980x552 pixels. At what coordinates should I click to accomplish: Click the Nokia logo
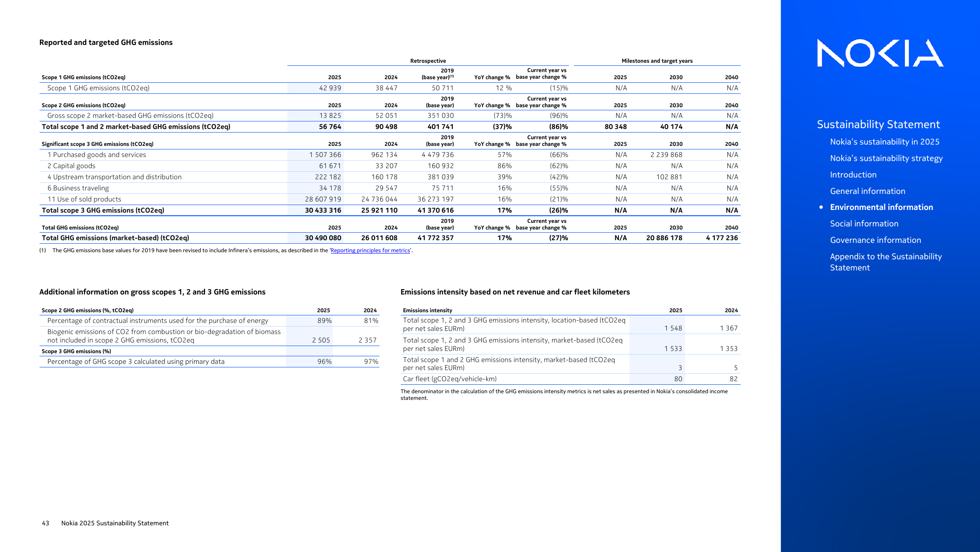[880, 53]
